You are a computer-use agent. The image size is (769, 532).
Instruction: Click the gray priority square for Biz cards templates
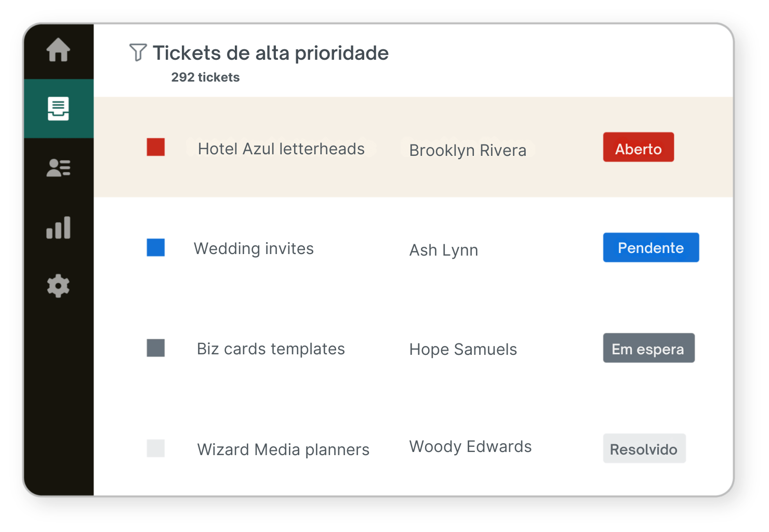[156, 348]
